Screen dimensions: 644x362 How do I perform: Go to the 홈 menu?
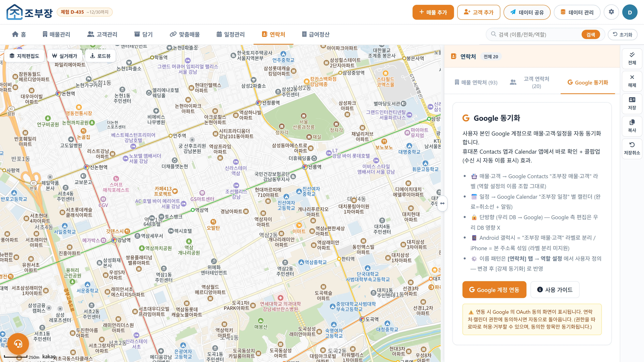tap(19, 34)
